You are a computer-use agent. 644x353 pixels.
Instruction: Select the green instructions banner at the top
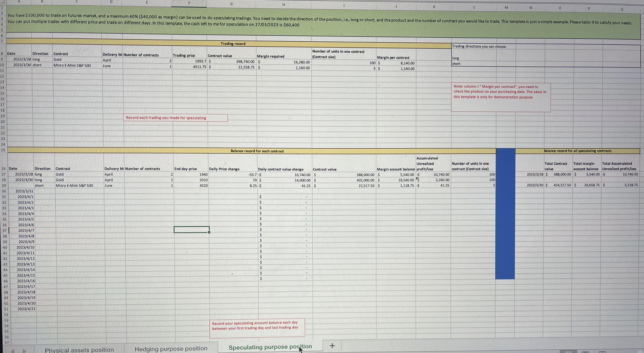tap(322, 21)
